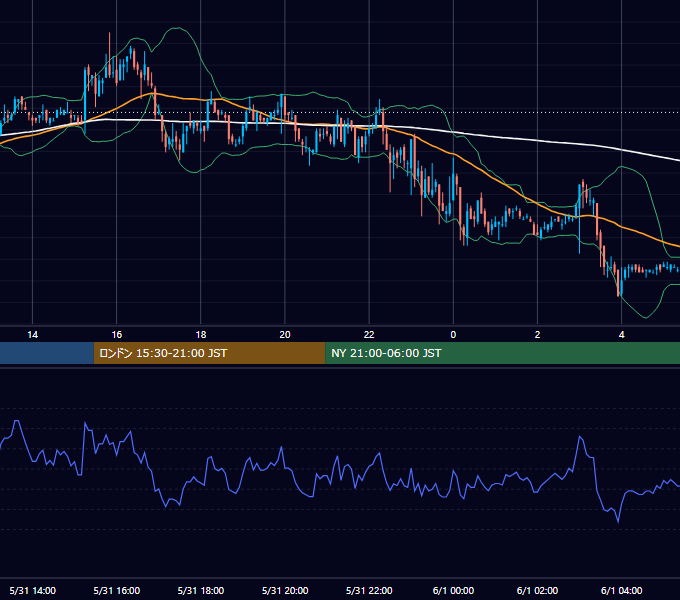Click the 5/31 18:00 time label
The height and width of the screenshot is (600, 680).
tap(201, 590)
